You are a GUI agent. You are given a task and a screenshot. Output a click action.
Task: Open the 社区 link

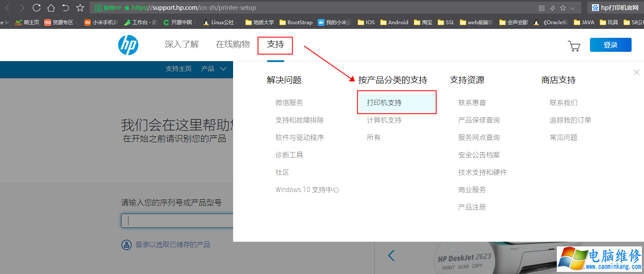[282, 172]
